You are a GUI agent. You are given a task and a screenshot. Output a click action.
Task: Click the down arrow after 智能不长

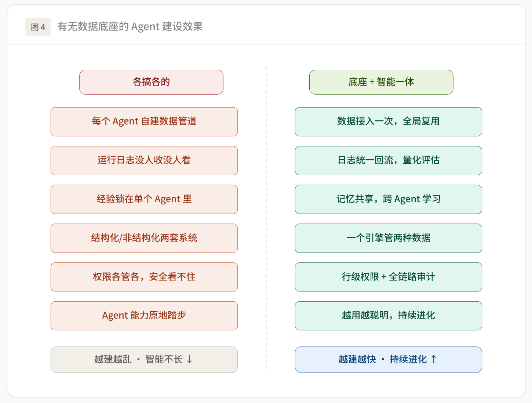[x=189, y=359]
